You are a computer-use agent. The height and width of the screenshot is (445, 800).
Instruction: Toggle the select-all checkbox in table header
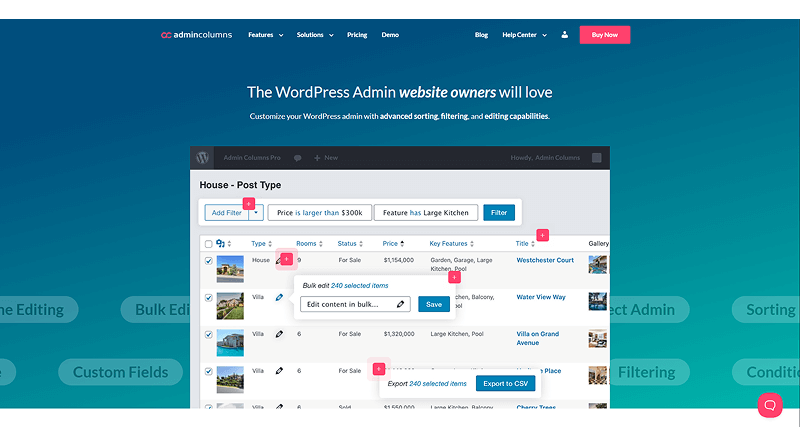pos(208,244)
